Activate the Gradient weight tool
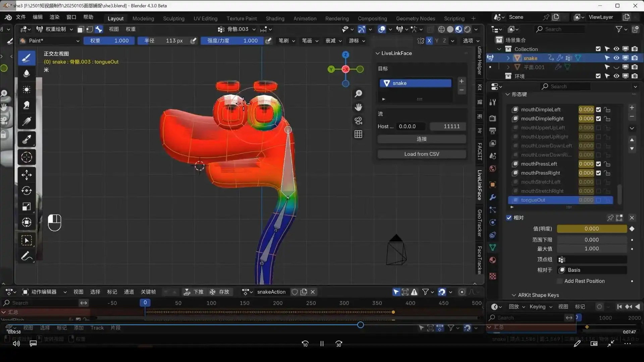Viewport: 644px width, 362px height. click(x=26, y=121)
